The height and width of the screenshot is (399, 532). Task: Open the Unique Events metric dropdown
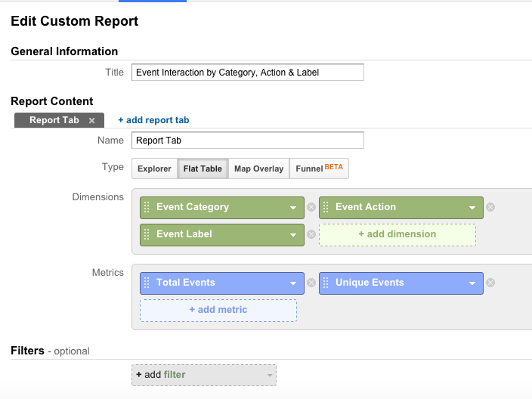tap(472, 283)
